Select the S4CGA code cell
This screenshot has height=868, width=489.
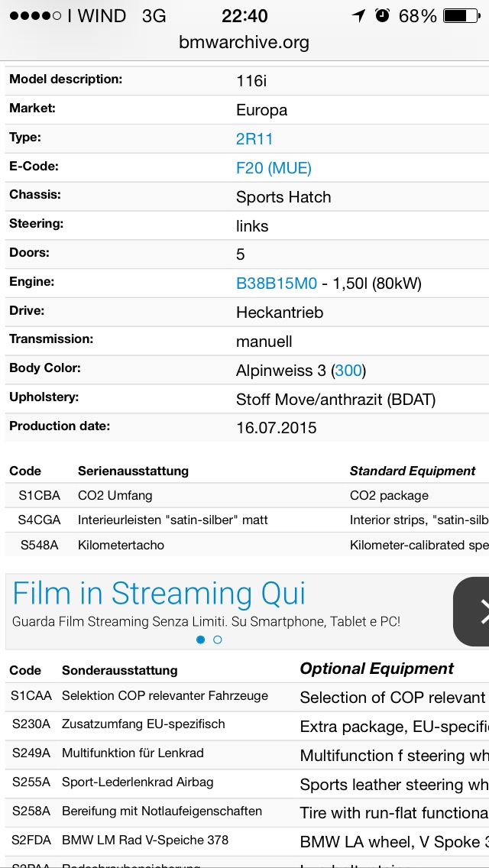pyautogui.click(x=39, y=520)
